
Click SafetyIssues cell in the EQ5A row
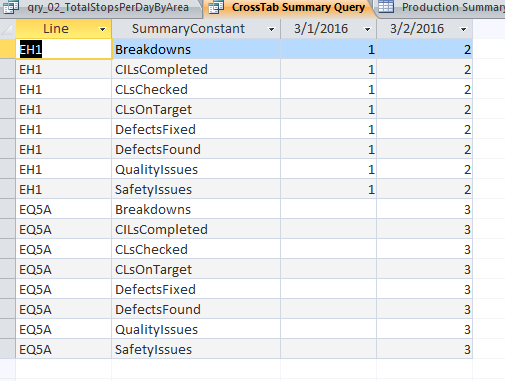[x=196, y=349]
